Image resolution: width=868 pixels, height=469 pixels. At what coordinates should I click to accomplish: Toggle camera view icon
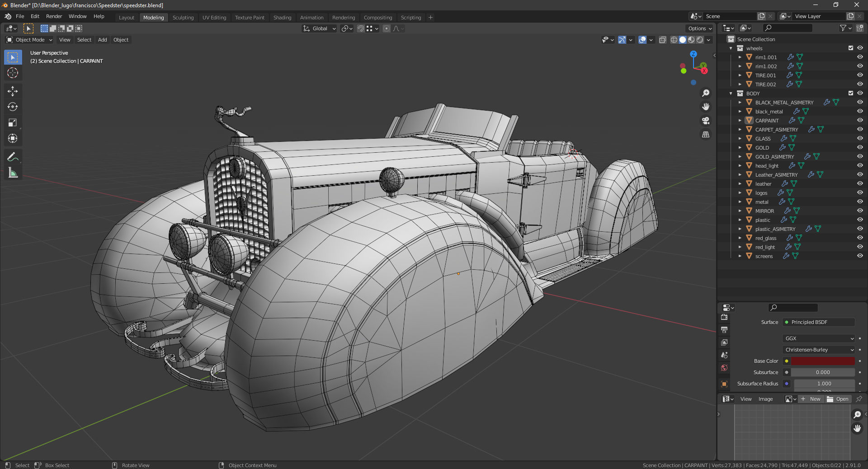705,121
